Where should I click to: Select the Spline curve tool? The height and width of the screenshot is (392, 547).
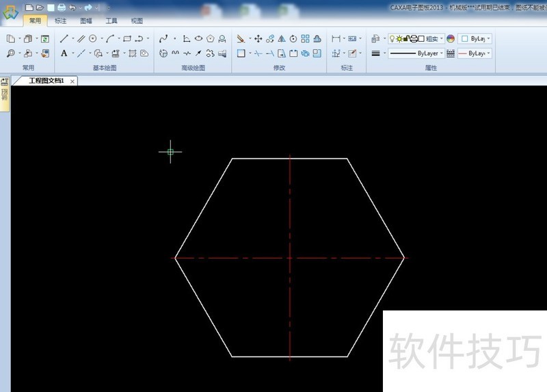pyautogui.click(x=163, y=39)
